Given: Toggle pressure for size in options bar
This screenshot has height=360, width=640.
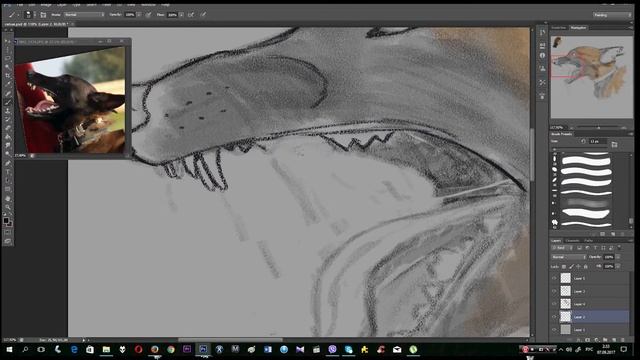Looking at the screenshot, I should (x=203, y=15).
